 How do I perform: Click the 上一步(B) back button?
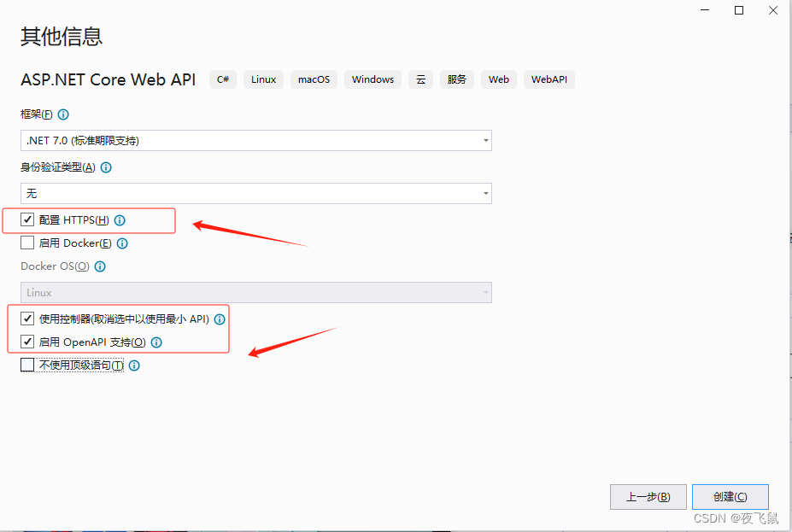click(648, 497)
